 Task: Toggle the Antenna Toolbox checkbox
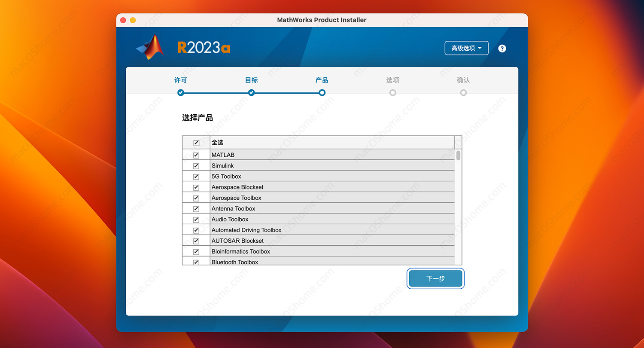click(x=196, y=209)
